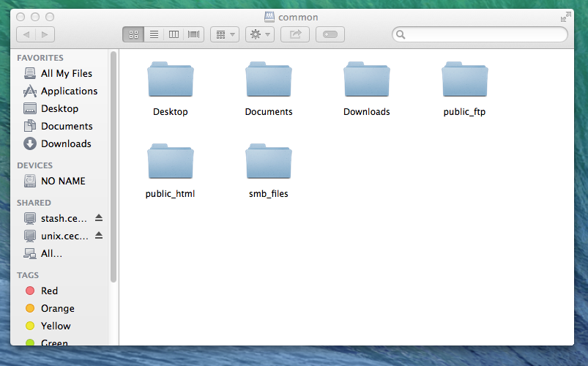Select the NO NAME device
588x366 pixels.
(60, 181)
